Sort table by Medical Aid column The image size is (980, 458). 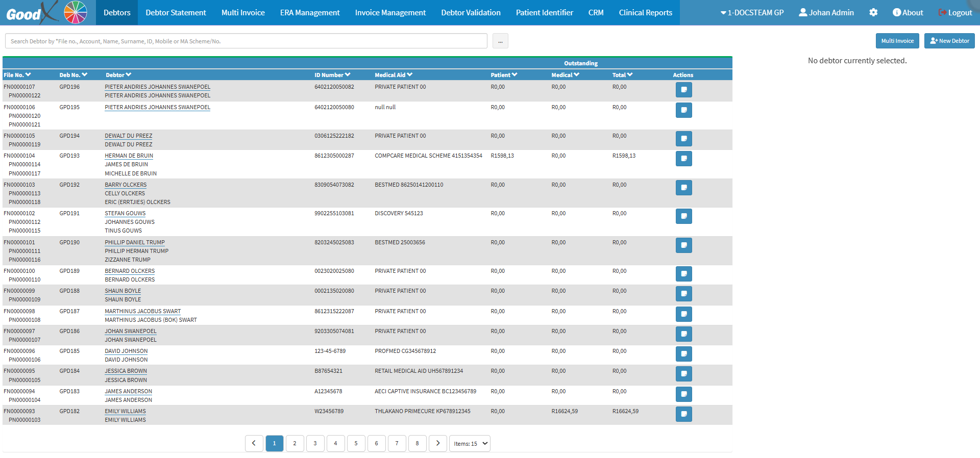coord(393,75)
